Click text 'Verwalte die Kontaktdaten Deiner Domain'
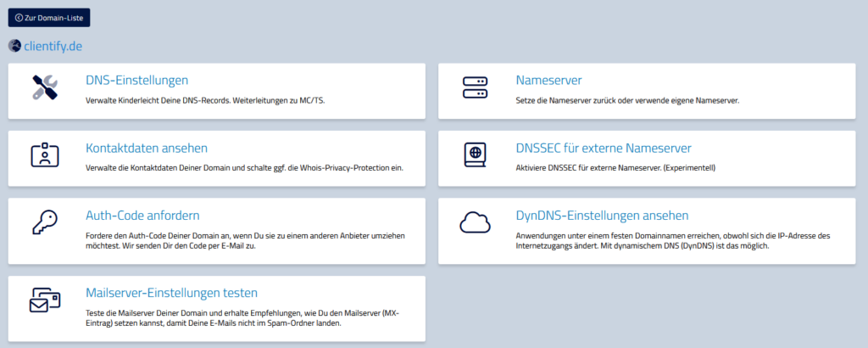868x348 pixels. pyautogui.click(x=159, y=168)
